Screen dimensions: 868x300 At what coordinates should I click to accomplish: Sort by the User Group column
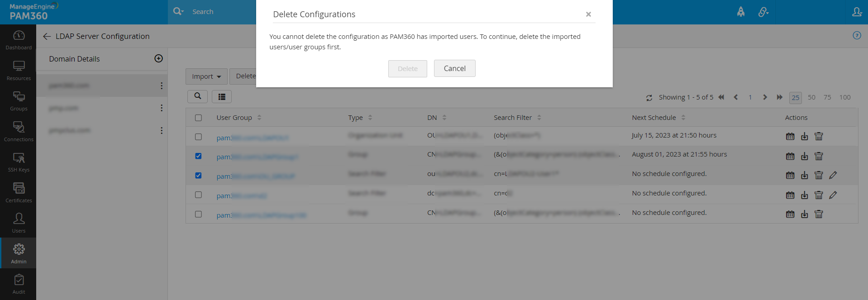pos(234,118)
